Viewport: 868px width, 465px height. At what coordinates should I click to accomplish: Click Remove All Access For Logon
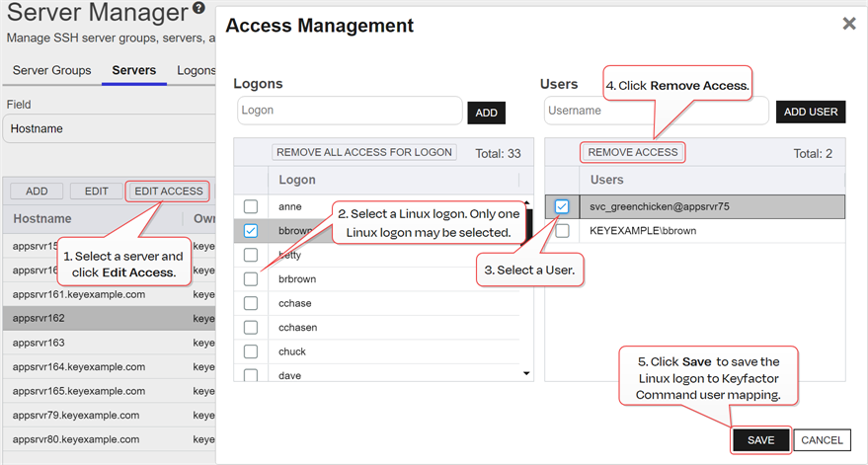(x=364, y=152)
